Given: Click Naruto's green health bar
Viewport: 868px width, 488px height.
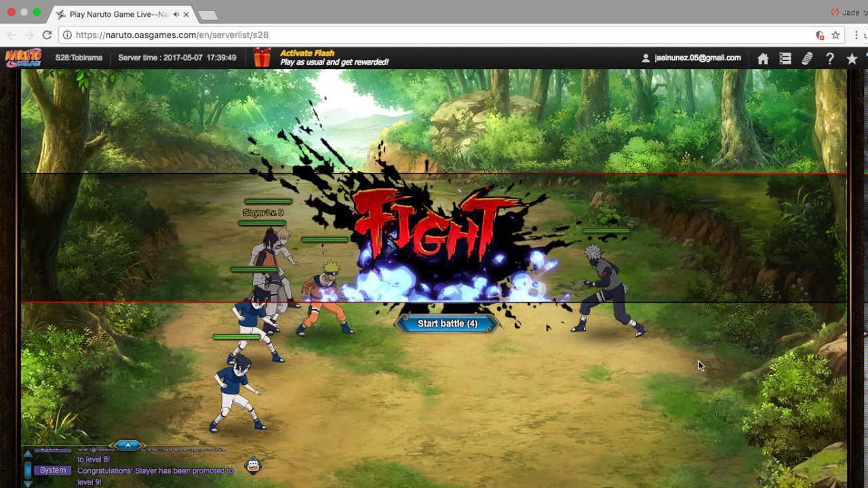Looking at the screenshot, I should pos(325,239).
